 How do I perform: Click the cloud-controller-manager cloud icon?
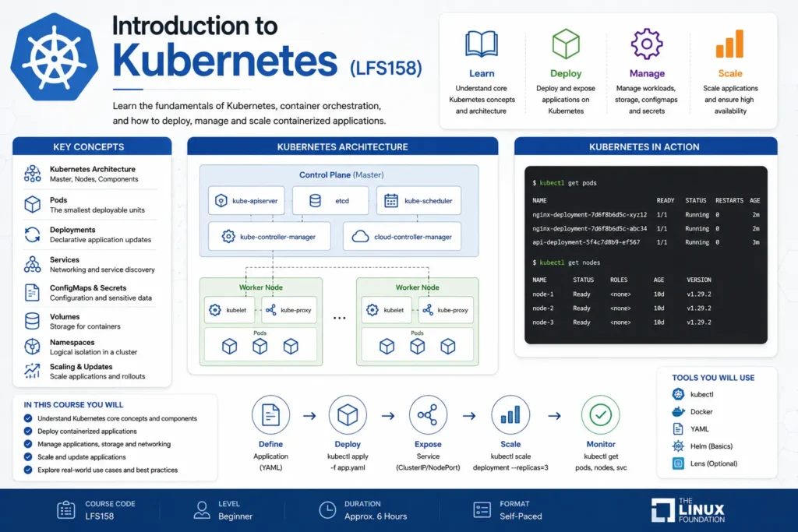click(x=360, y=237)
